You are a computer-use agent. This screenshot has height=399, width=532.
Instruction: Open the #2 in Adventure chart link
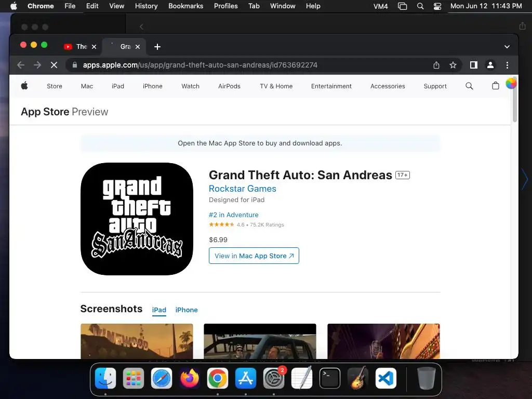[233, 215]
